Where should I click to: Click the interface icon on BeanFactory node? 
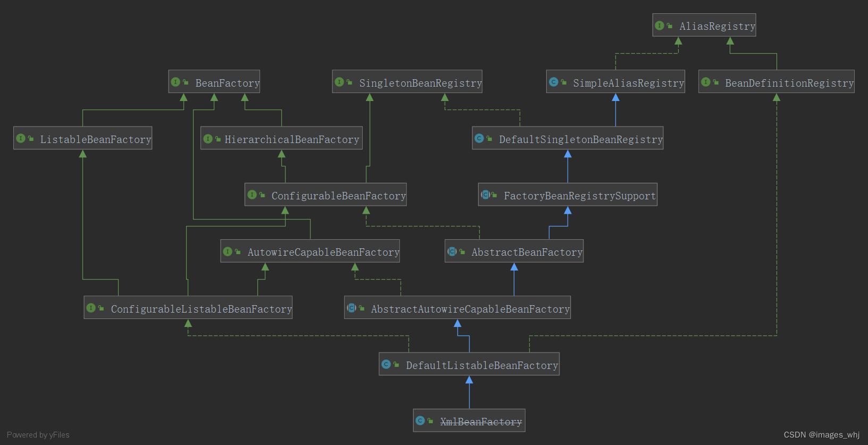[176, 82]
